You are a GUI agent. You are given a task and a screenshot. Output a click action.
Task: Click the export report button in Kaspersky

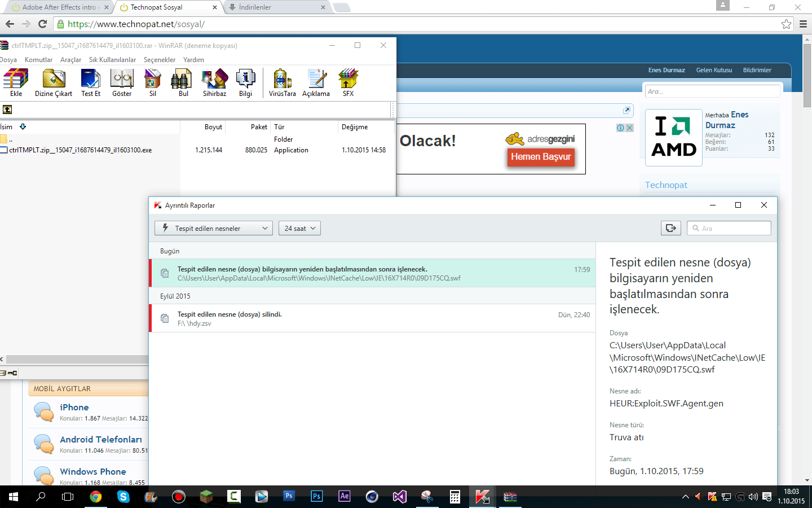click(671, 228)
